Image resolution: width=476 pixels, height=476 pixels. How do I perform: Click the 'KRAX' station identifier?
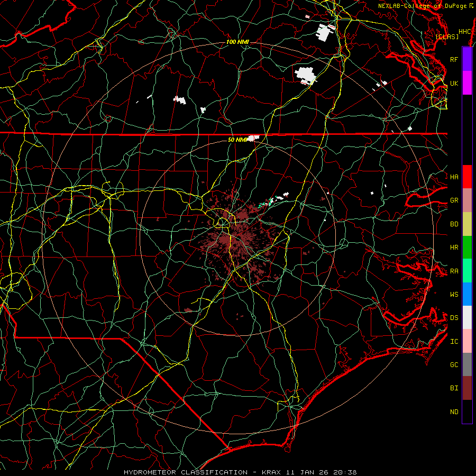[x=271, y=472]
